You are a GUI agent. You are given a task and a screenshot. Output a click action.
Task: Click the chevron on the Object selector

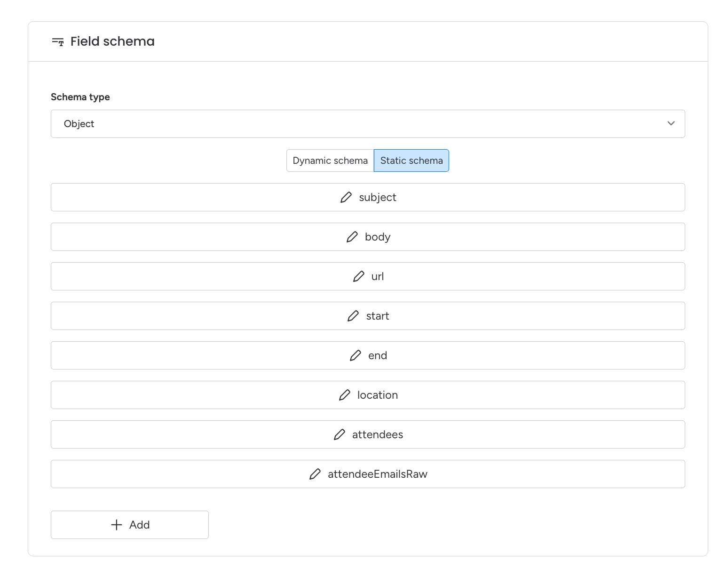click(x=671, y=124)
